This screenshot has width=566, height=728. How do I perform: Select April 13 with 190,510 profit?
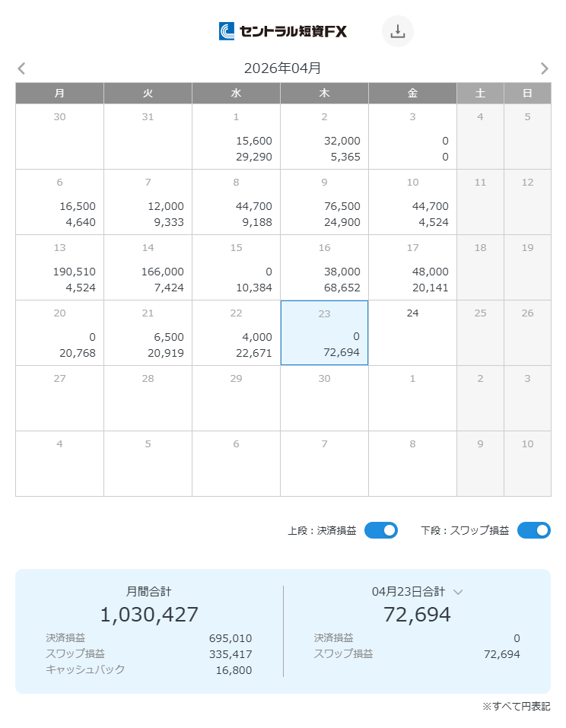[59, 267]
